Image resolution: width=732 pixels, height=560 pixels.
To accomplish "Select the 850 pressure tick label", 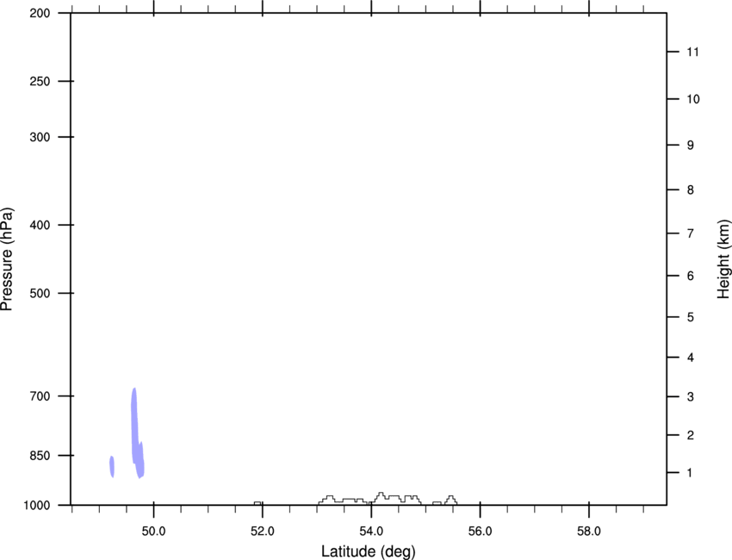I will (x=40, y=456).
